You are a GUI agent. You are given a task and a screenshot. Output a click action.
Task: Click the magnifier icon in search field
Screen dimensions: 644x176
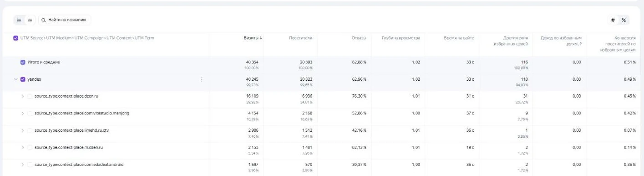click(44, 20)
